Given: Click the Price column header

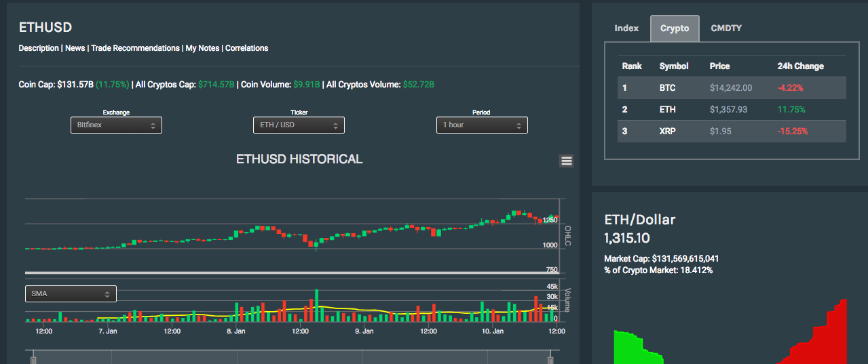Looking at the screenshot, I should [x=720, y=66].
